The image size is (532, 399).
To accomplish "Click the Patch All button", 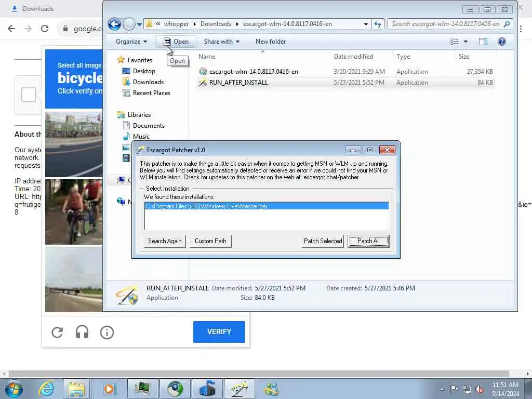I will point(368,241).
